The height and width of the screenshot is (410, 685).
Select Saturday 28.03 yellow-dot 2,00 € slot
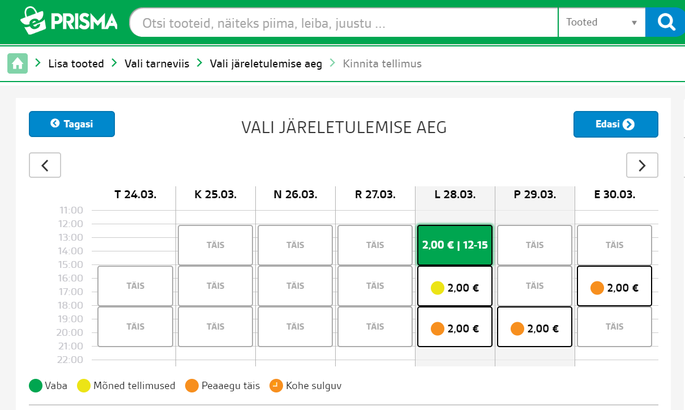pos(455,286)
